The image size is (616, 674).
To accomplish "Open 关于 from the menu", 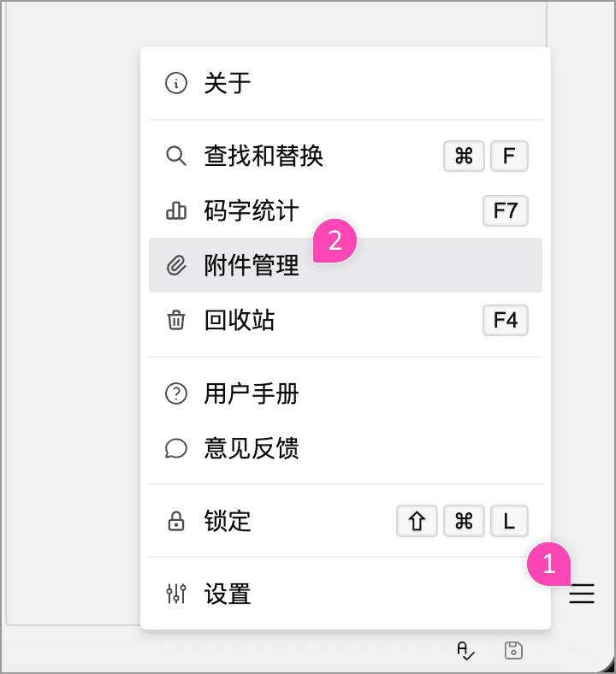I will pyautogui.click(x=228, y=84).
